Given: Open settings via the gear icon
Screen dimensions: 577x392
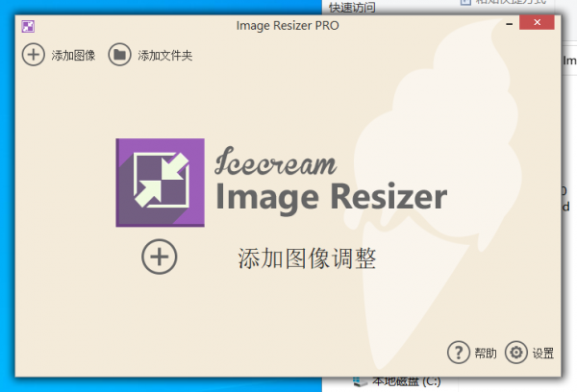Looking at the screenshot, I should 516,353.
